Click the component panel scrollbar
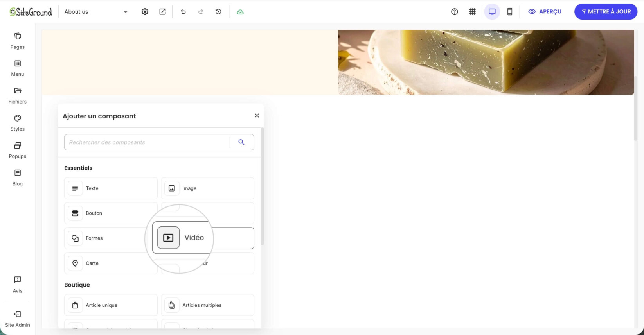The width and height of the screenshot is (644, 335). point(262,186)
